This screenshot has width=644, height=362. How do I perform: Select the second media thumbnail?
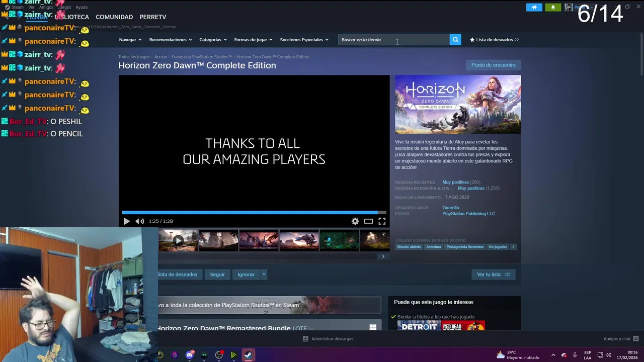218,241
